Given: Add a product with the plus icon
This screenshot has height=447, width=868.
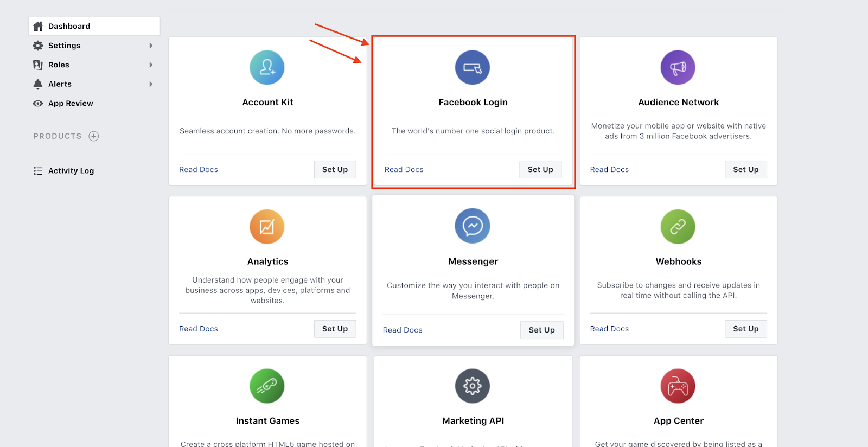Looking at the screenshot, I should (x=94, y=136).
